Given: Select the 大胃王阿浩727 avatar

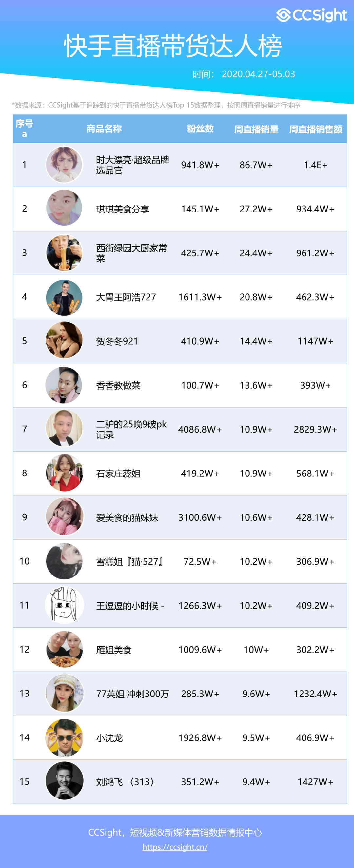Looking at the screenshot, I should 64,297.
